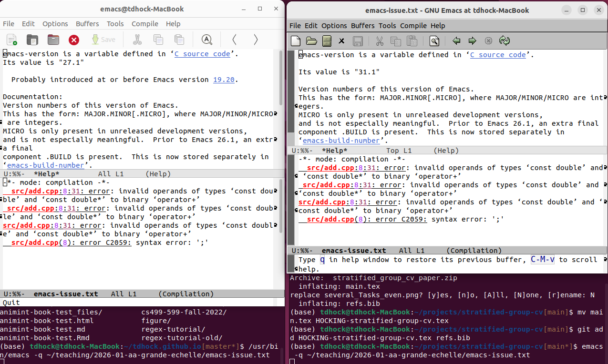Image resolution: width=608 pixels, height=364 pixels.
Task: Click the C-M-v key hint in the right echo area
Action: pos(543,260)
